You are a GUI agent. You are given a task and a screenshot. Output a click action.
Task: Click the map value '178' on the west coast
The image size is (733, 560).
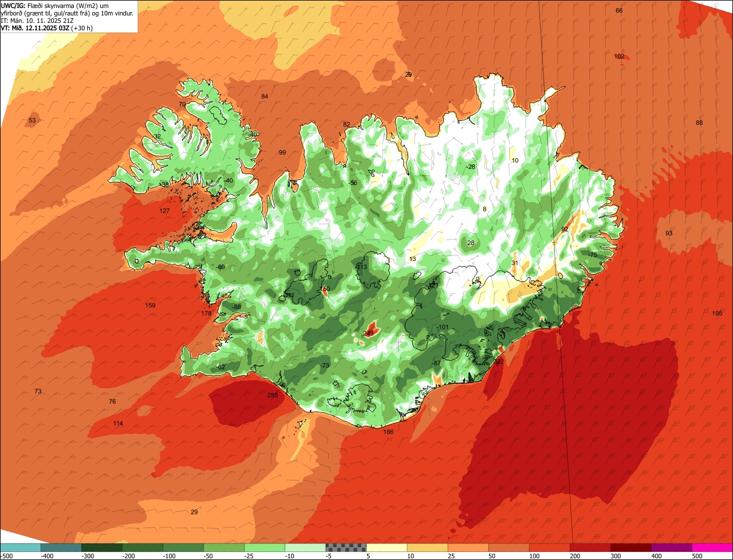tap(207, 313)
